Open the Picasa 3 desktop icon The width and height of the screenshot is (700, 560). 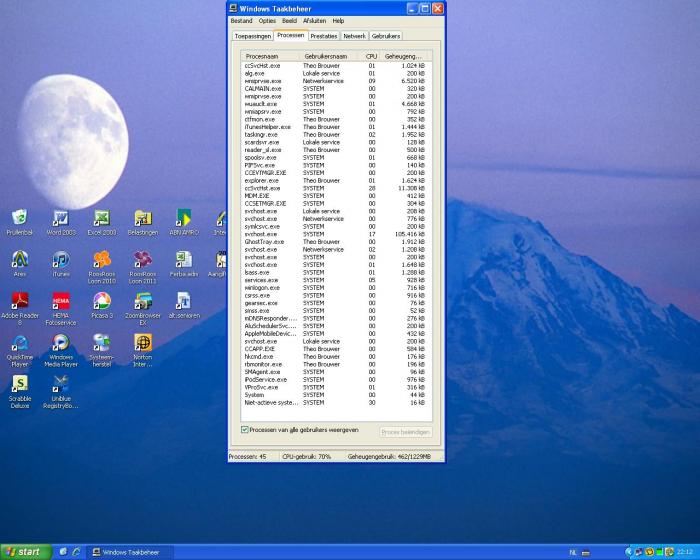tap(101, 302)
